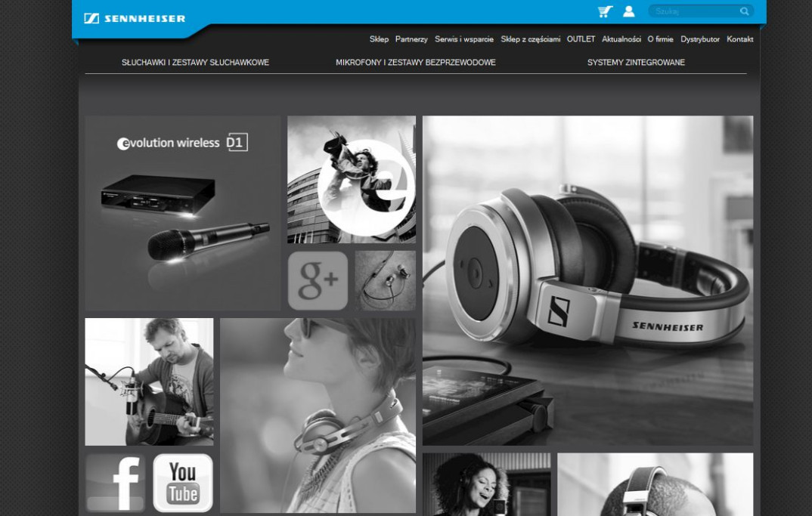Click the Sennheiser logo
The image size is (812, 516).
pos(135,18)
